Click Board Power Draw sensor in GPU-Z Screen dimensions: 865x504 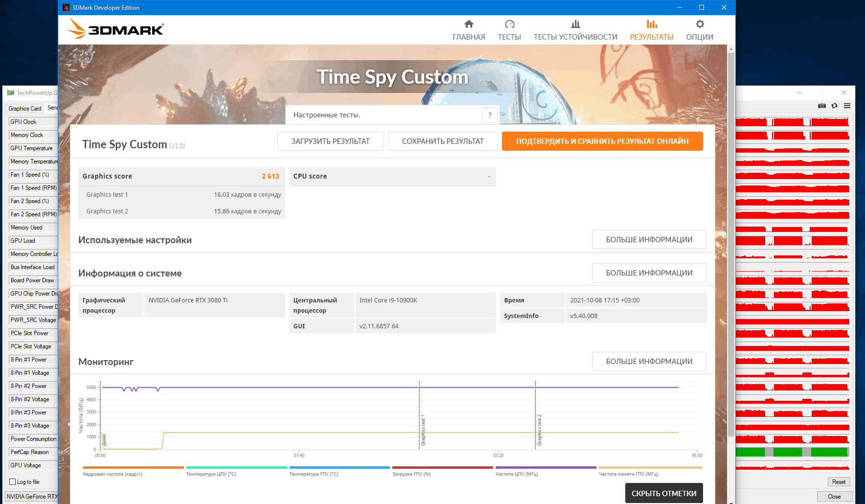click(x=32, y=280)
